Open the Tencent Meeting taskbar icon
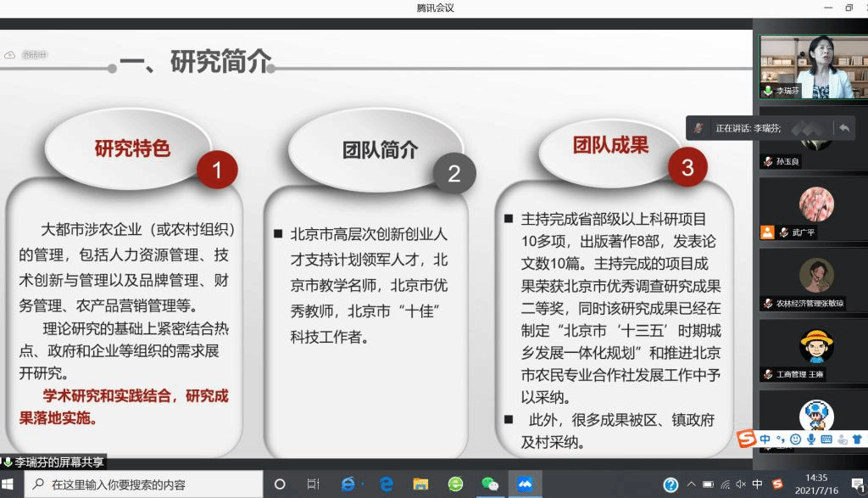This screenshot has height=498, width=868. [525, 484]
